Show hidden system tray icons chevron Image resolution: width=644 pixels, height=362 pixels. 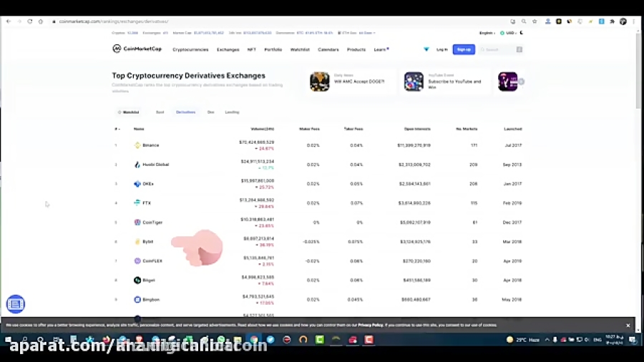tap(547, 340)
